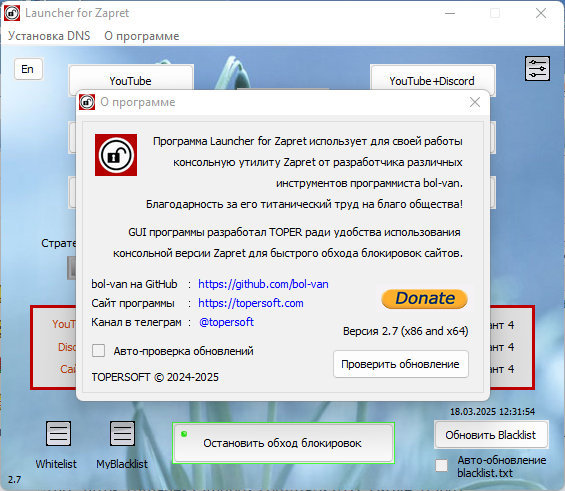Viewport: 565px width, 491px height.
Task: Minimize the Launcher for Zapret window
Action: [x=450, y=13]
